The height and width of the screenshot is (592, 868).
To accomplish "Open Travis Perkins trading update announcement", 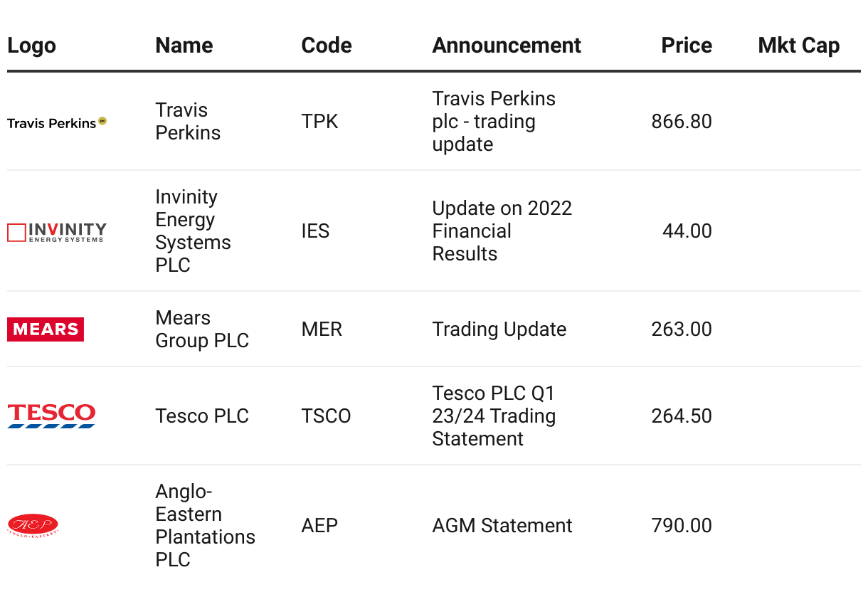I will coord(494,122).
